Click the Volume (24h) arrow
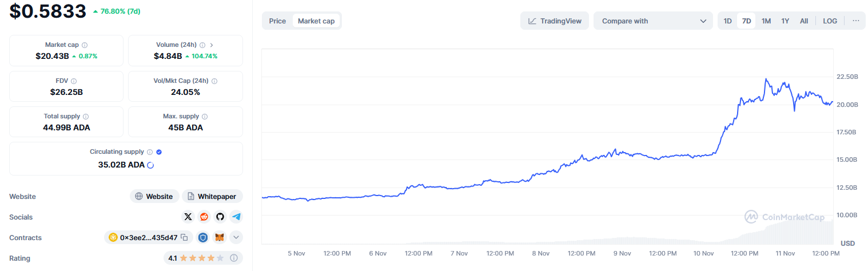The height and width of the screenshot is (271, 868). click(x=212, y=45)
